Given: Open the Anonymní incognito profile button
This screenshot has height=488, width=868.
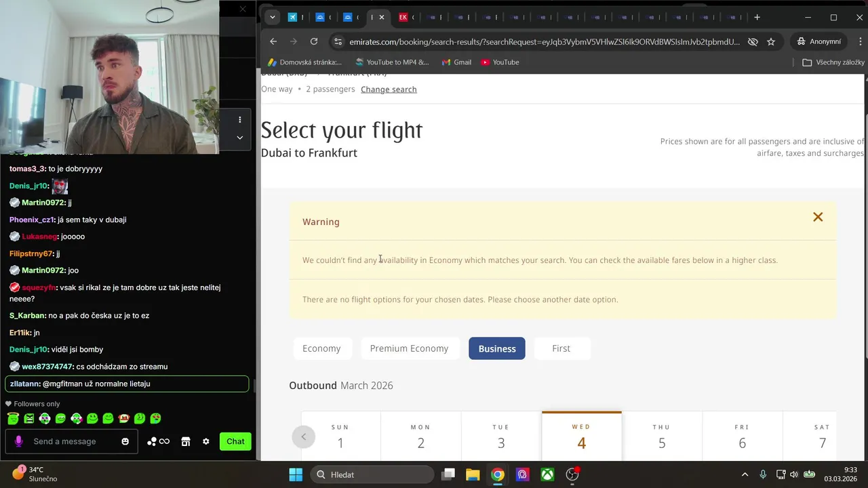Looking at the screenshot, I should (819, 41).
